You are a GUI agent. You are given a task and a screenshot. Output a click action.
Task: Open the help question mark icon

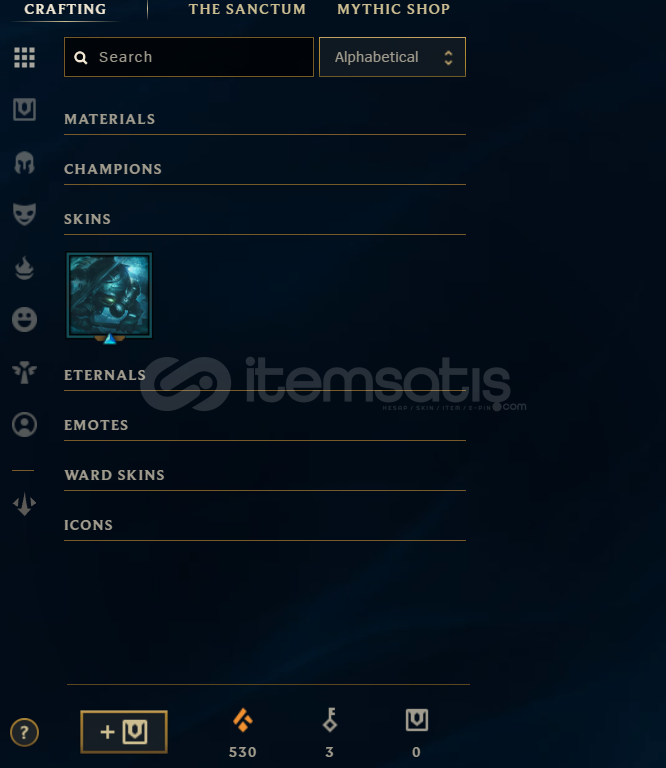click(x=24, y=733)
